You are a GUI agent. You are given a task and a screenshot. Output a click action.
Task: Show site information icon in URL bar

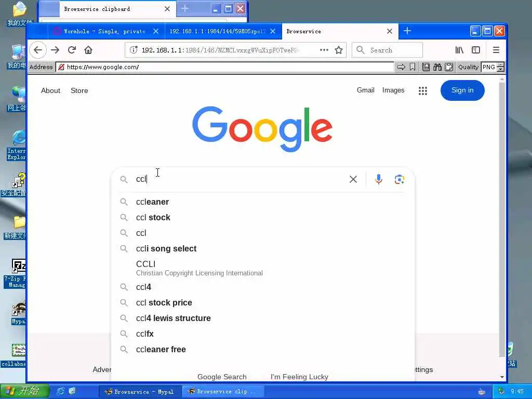134,50
